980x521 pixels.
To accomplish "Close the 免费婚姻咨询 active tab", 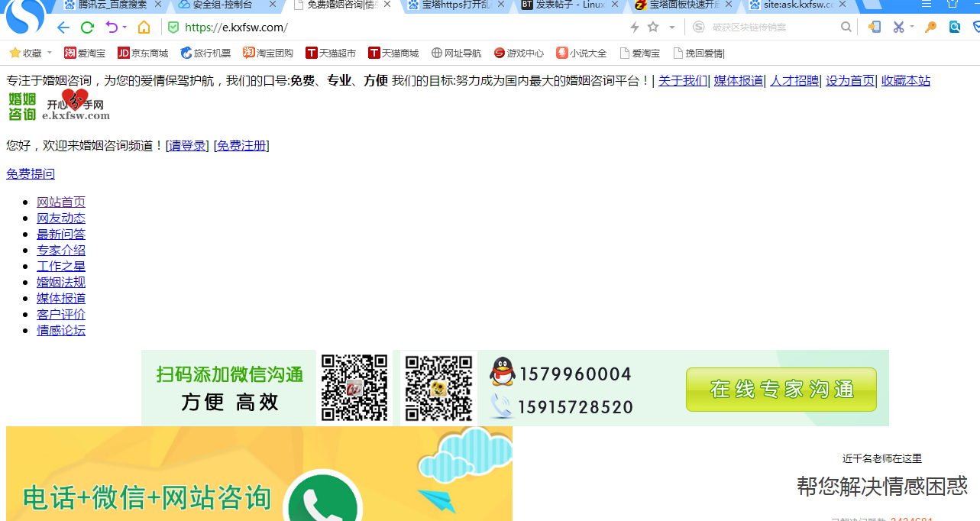I will (x=387, y=5).
